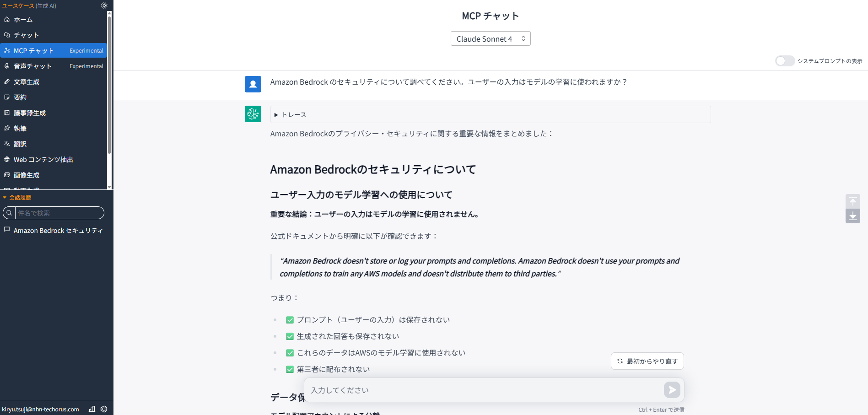Click the quoted Amazon Bedrock doesn't store text
This screenshot has width=868, height=415.
click(480, 267)
